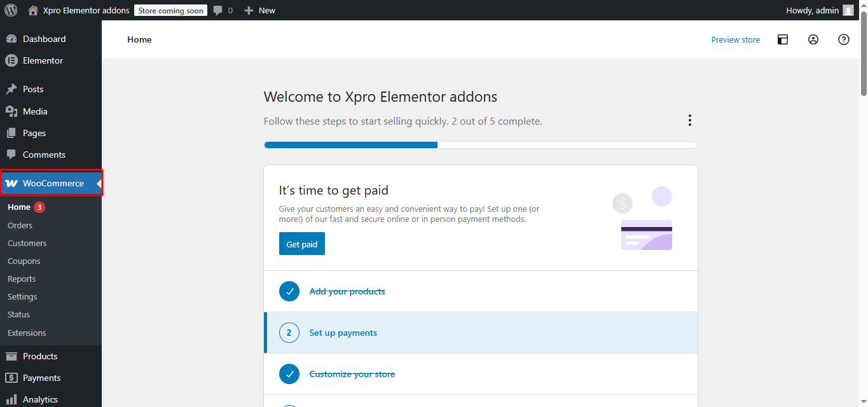Open the comments bubble icon in admin bar

click(218, 10)
